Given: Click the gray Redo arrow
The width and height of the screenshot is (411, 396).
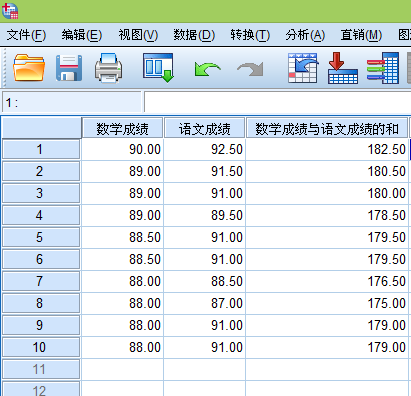Looking at the screenshot, I should tap(250, 69).
